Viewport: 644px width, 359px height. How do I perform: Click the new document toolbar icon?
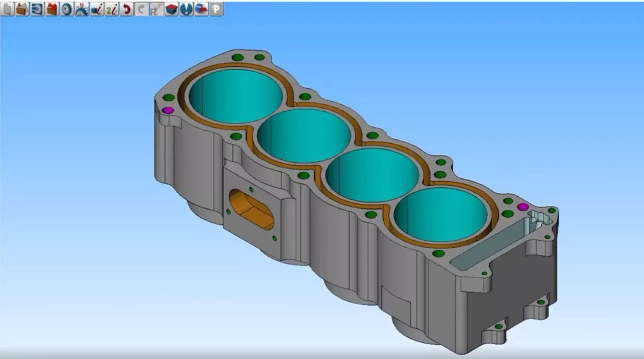6,9
